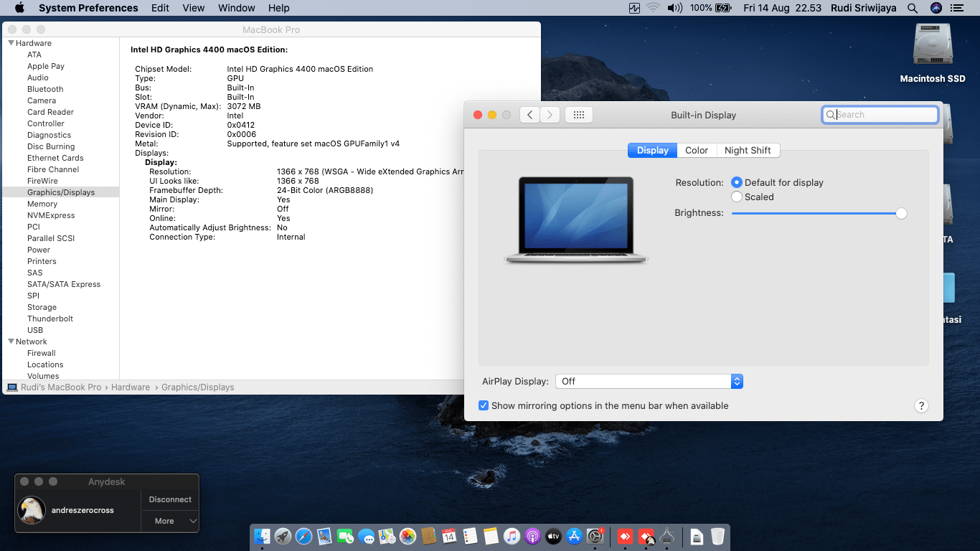Open the Trash in the Dock
This screenshot has width=980, height=551.
717,536
